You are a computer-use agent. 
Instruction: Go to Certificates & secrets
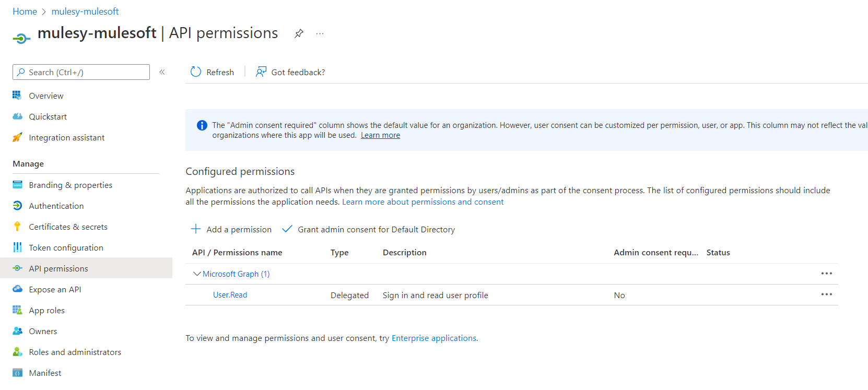(68, 227)
